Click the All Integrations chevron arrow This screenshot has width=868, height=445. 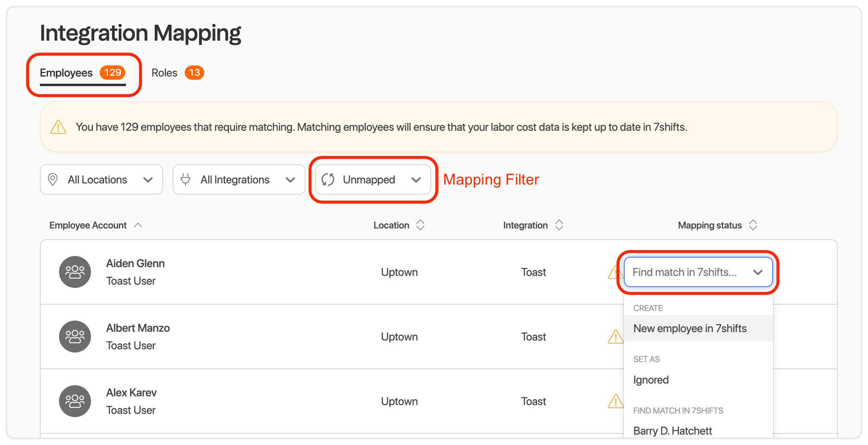pyautogui.click(x=290, y=180)
